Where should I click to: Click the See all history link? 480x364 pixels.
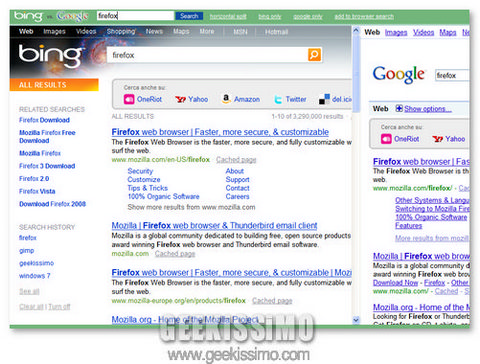tap(29, 291)
